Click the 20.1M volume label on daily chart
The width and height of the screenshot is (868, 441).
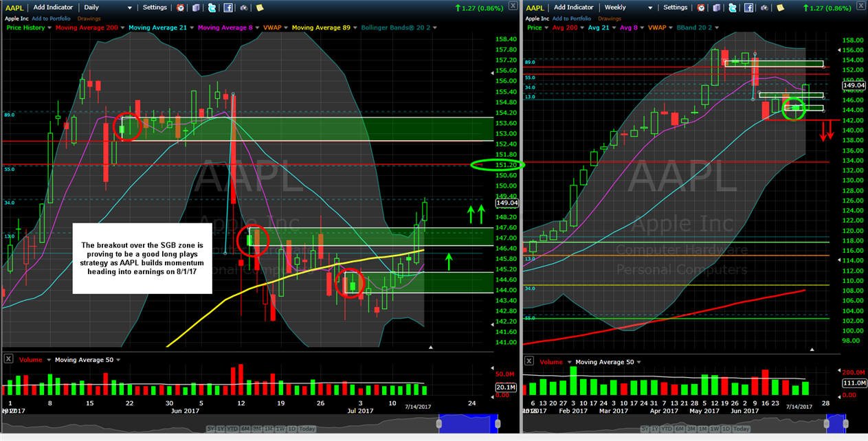(x=505, y=387)
